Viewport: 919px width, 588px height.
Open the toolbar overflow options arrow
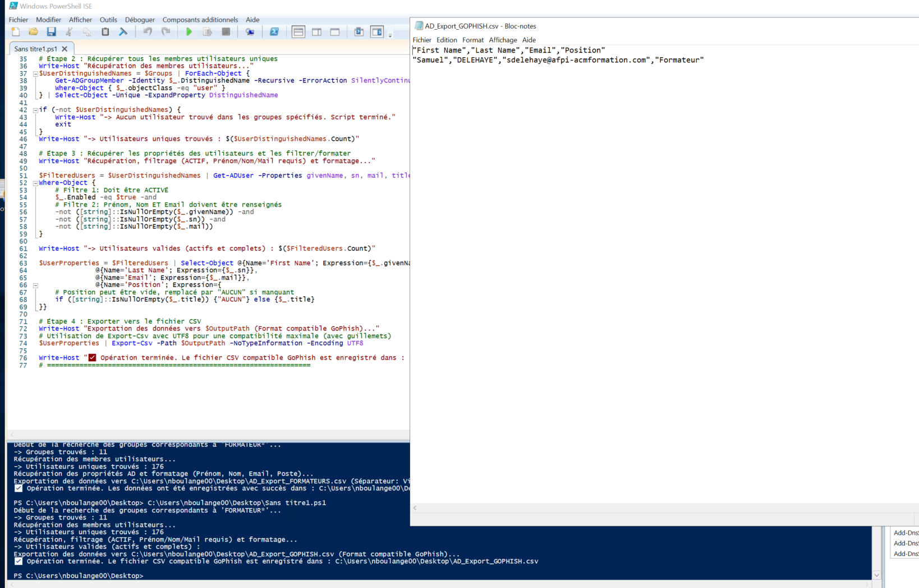pos(390,35)
